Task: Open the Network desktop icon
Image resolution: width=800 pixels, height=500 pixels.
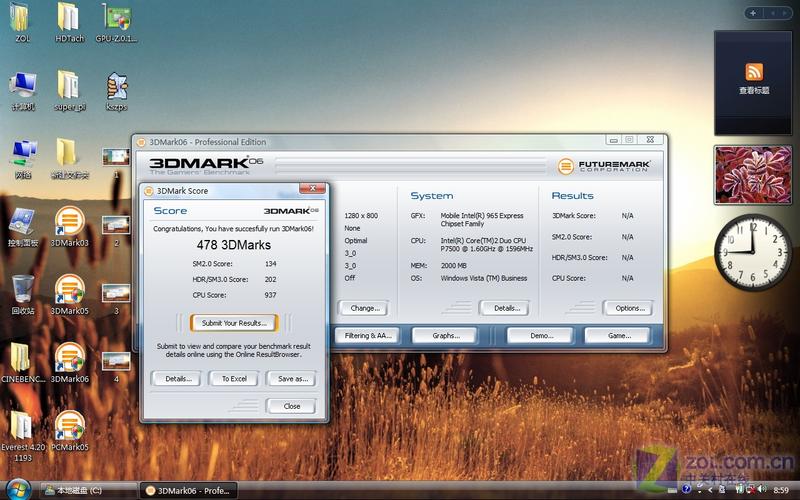Action: pos(23,159)
